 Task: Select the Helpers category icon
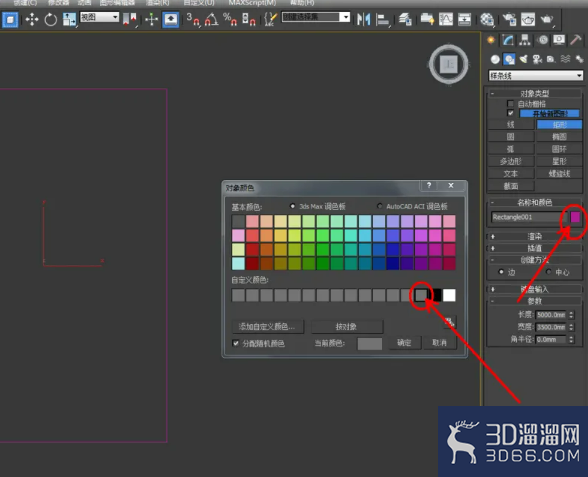click(550, 59)
